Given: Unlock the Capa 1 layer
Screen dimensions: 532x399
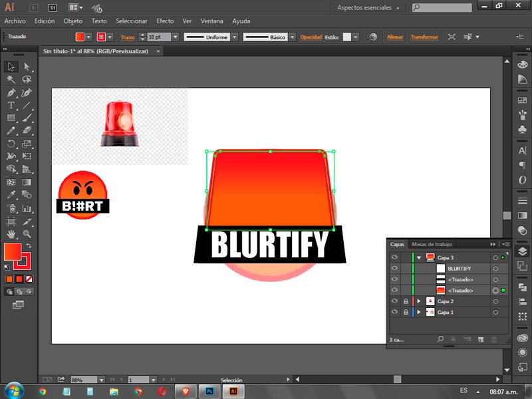Looking at the screenshot, I should point(406,312).
